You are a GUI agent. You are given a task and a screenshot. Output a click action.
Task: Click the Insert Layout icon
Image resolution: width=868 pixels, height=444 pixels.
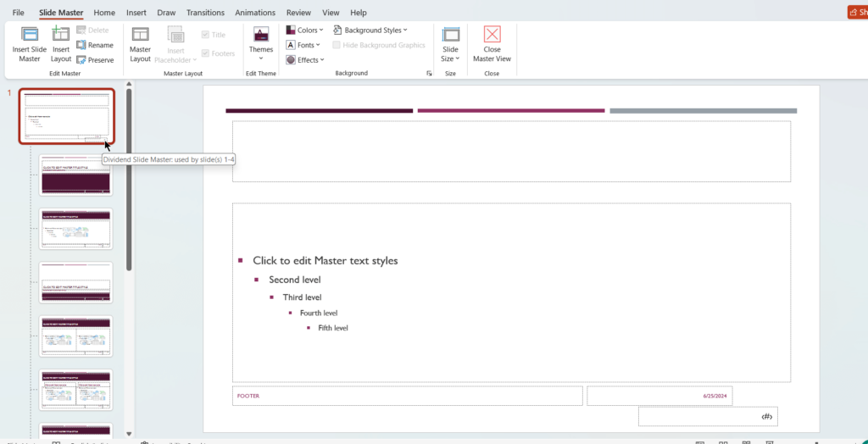61,35
